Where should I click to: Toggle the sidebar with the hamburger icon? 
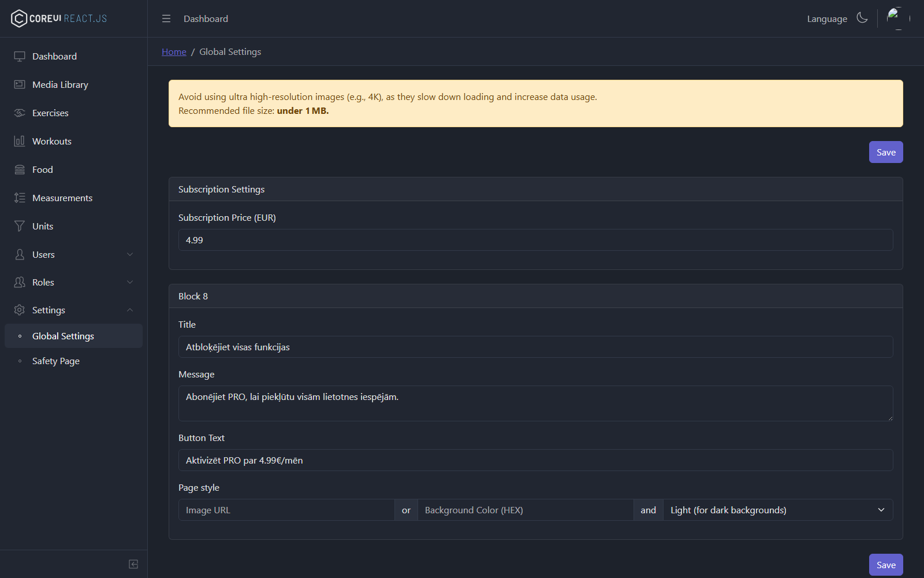tap(166, 18)
